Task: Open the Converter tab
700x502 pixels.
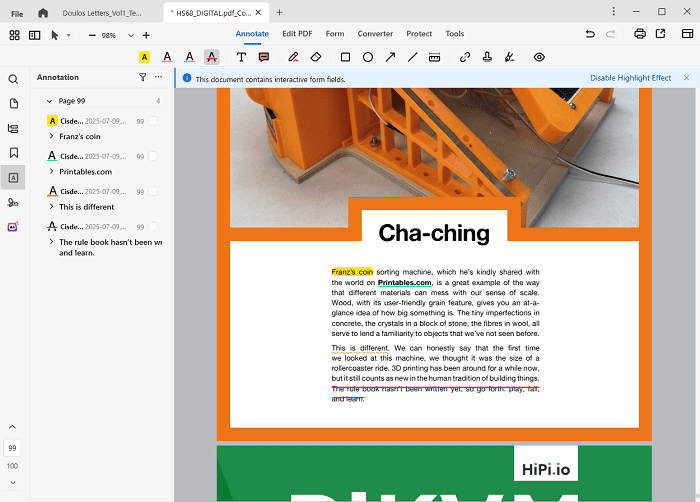Action: 374,34
